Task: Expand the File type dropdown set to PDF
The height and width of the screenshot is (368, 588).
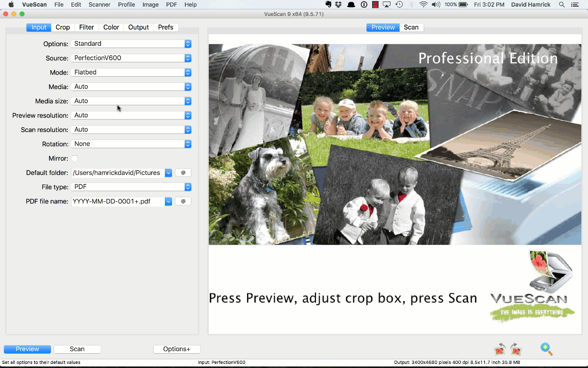Action: coord(131,187)
